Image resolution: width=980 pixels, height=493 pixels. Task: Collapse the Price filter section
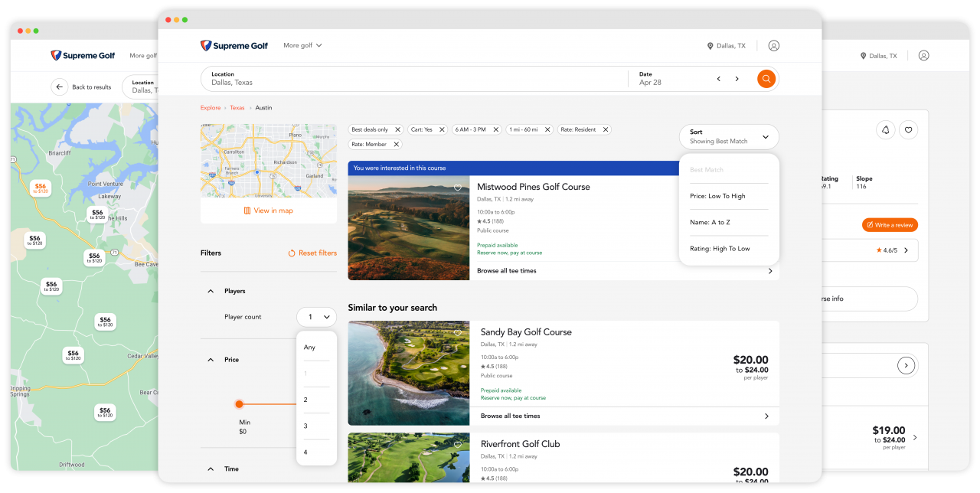[x=211, y=360]
